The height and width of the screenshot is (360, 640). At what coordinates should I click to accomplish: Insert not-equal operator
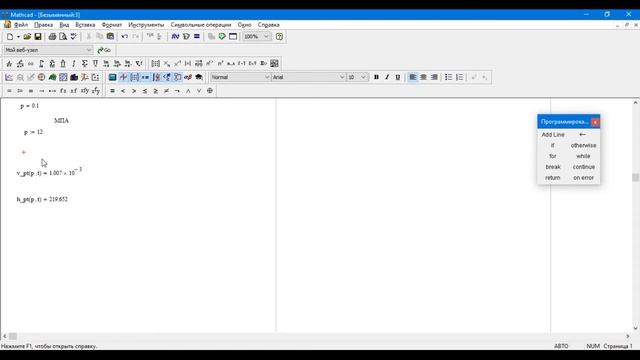[167, 91]
